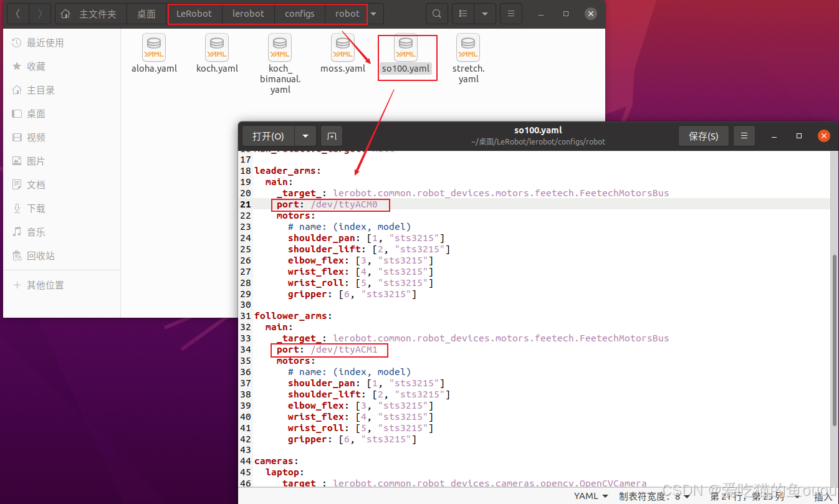The height and width of the screenshot is (504, 839).
Task: Open 视频 folder in the sidebar
Action: click(x=62, y=137)
